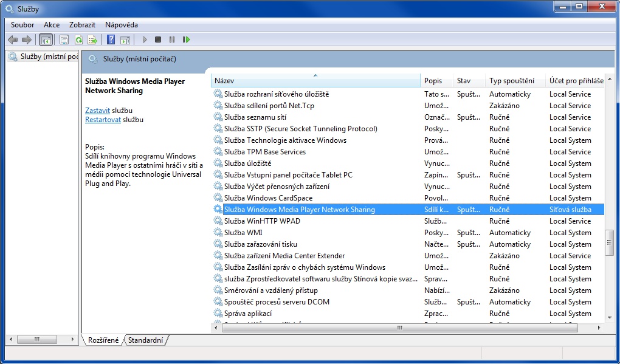Click the gear icon of Služba WMI
This screenshot has width=620, height=364.
click(x=218, y=232)
